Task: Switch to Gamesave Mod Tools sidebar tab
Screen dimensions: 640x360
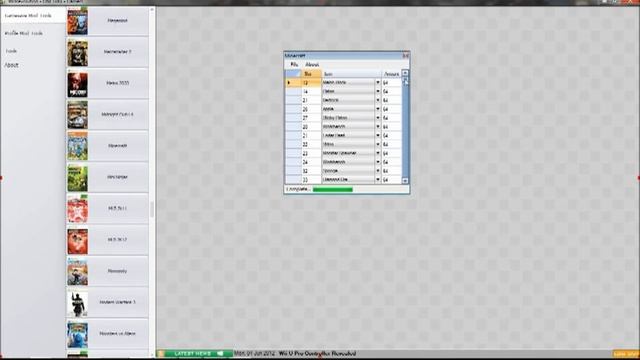Action: [33, 15]
